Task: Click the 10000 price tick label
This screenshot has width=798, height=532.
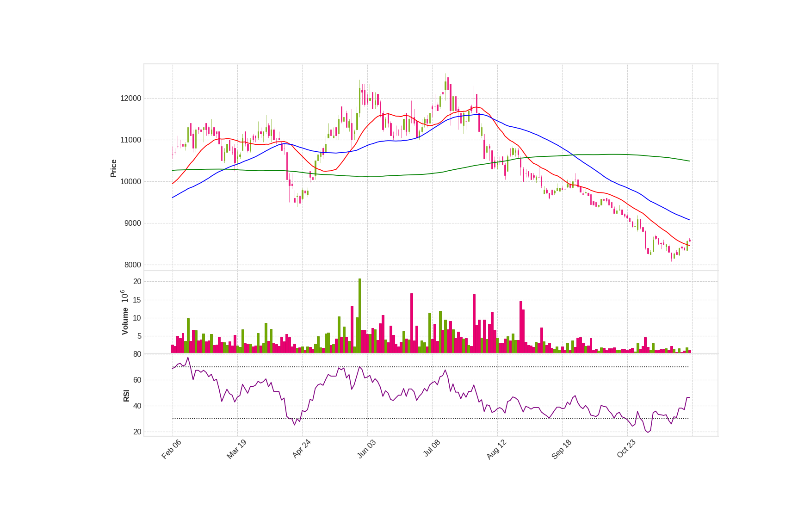Action: coord(130,181)
